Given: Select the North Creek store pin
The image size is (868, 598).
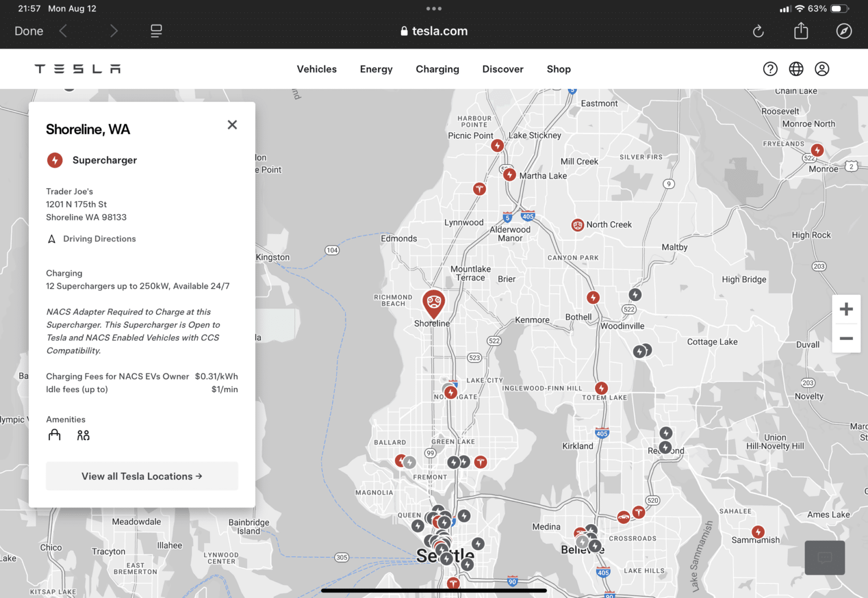Looking at the screenshot, I should click(x=578, y=224).
